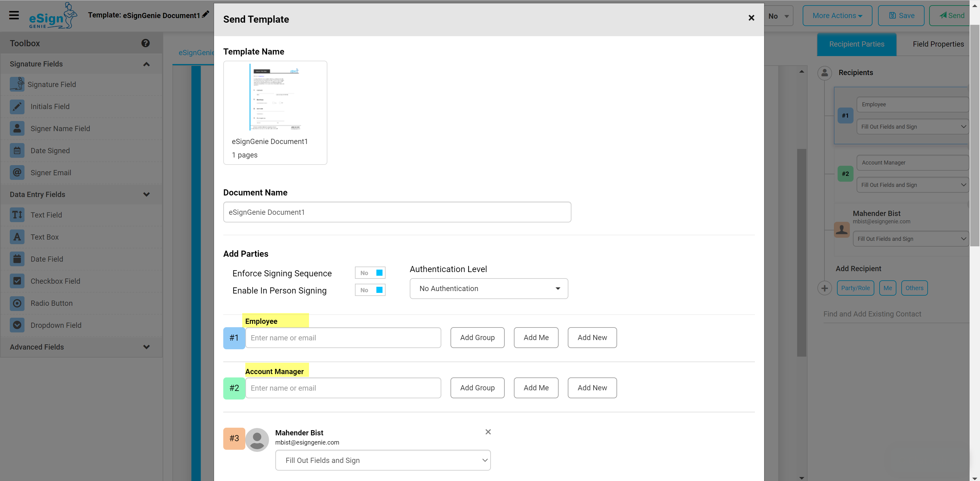Open Employee role action dropdown in sidebar
980x481 pixels.
click(912, 127)
